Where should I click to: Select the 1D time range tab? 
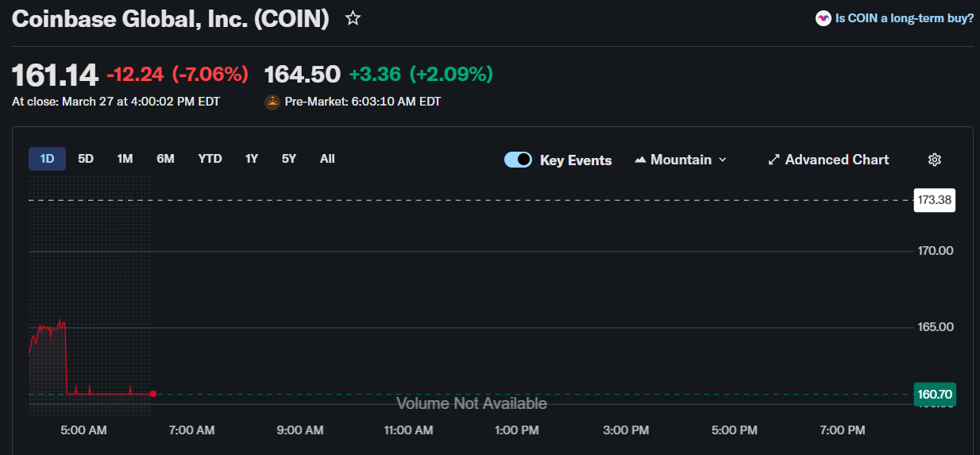click(x=47, y=159)
